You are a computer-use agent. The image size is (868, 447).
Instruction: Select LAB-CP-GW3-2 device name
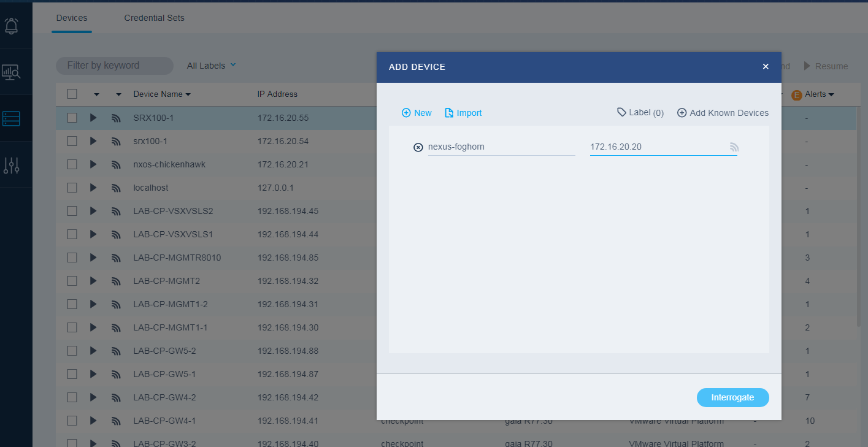164,444
